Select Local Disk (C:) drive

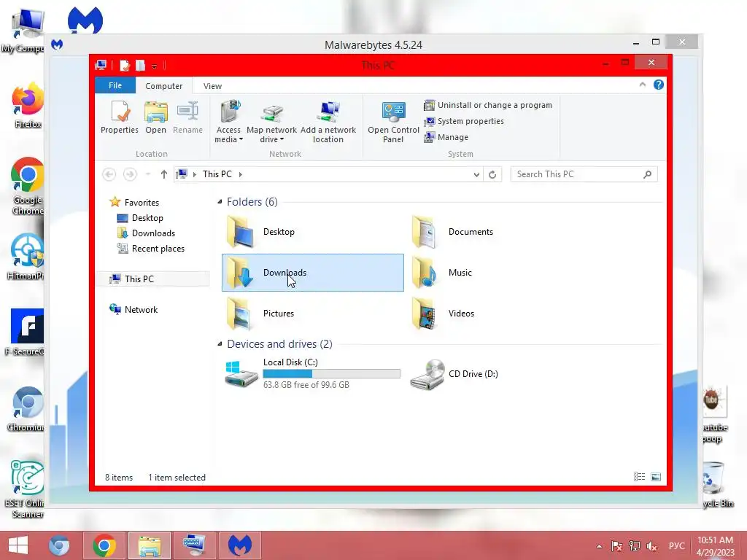[312, 374]
